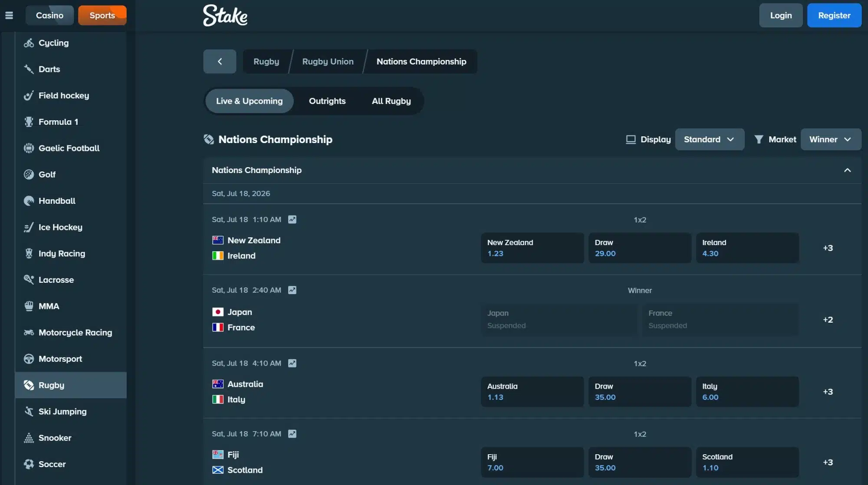Click the suspended France odds box

pos(720,320)
